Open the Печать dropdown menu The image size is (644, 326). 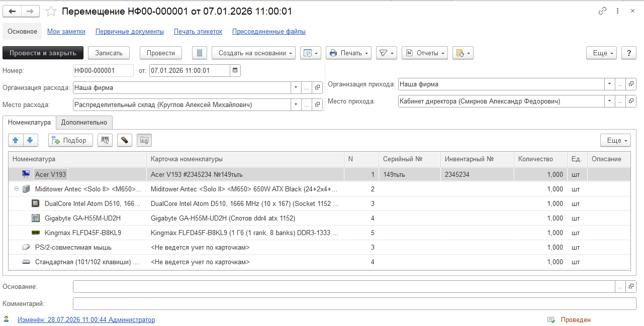click(348, 53)
